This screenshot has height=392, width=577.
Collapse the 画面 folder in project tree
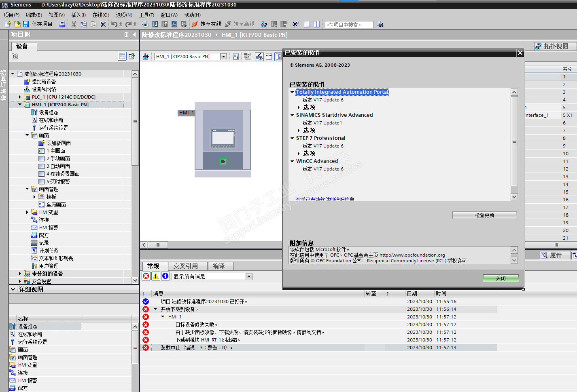(27, 135)
